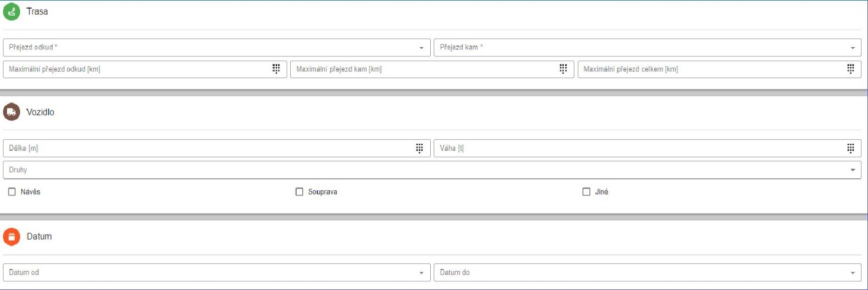Check the Souprava checkbox
This screenshot has width=868, height=290.
click(x=299, y=192)
